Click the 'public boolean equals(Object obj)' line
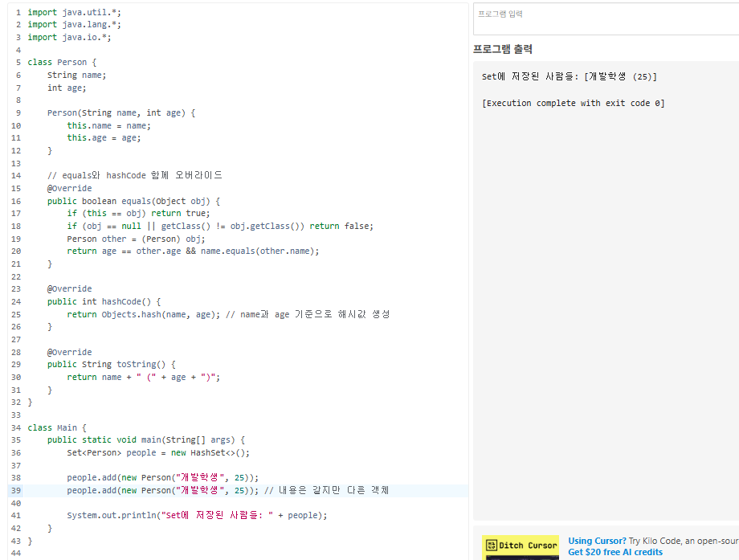The image size is (739, 560). pos(134,201)
